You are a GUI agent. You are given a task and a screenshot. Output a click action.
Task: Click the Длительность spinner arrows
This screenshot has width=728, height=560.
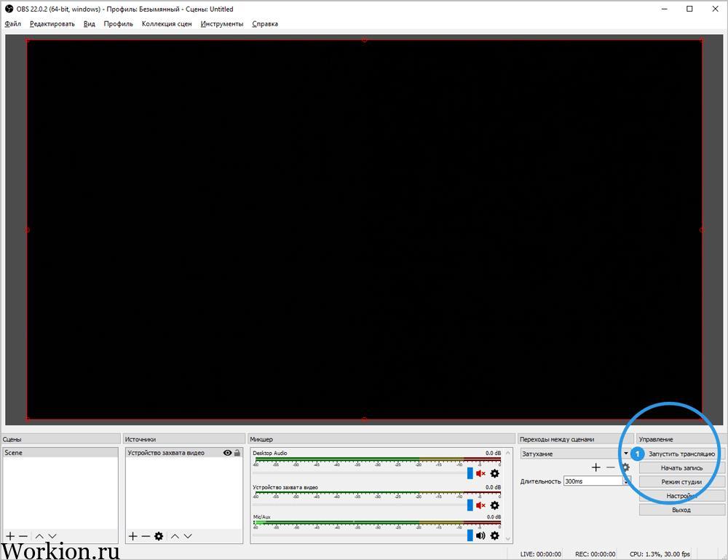(x=626, y=481)
